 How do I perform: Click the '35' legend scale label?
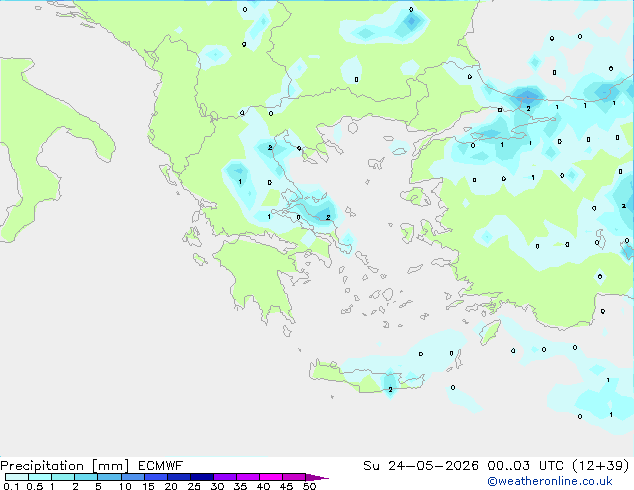tap(240, 486)
